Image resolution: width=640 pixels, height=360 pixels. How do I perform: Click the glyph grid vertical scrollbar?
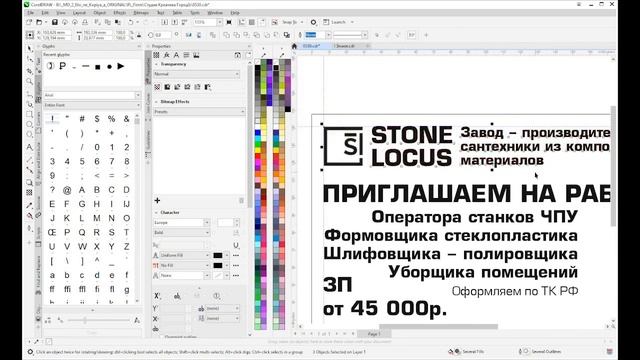tap(137, 208)
